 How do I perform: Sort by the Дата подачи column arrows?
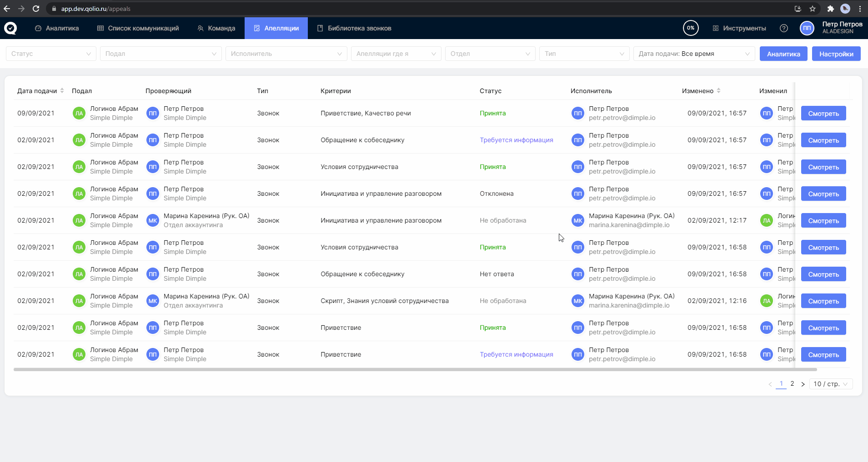click(62, 90)
